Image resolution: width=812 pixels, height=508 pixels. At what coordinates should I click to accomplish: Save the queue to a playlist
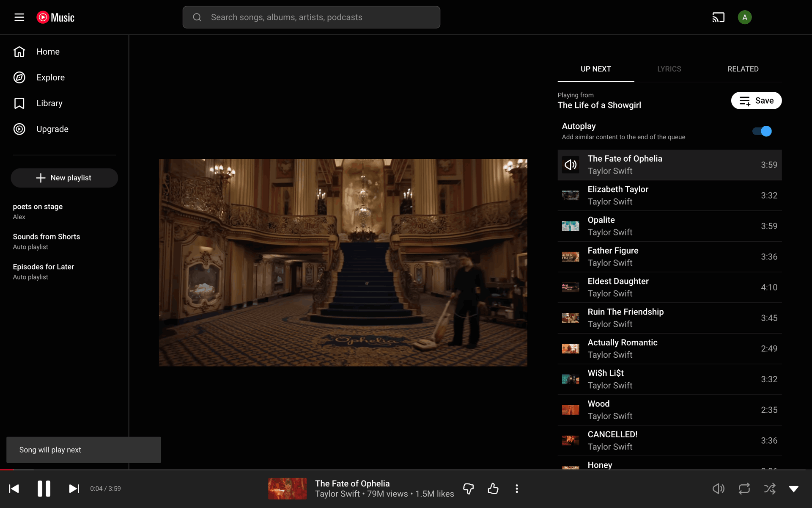pos(756,101)
